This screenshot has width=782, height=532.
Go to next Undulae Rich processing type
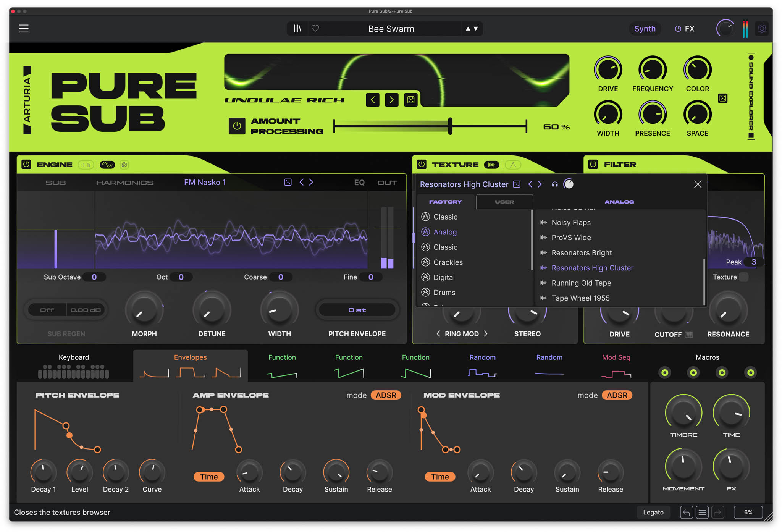click(392, 100)
